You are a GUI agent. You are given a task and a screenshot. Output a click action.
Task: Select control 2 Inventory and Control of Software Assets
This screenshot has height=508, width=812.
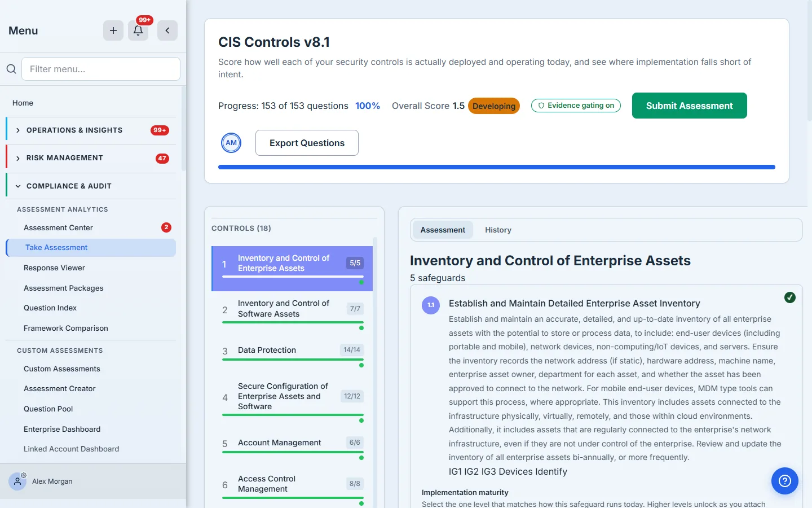coord(292,314)
